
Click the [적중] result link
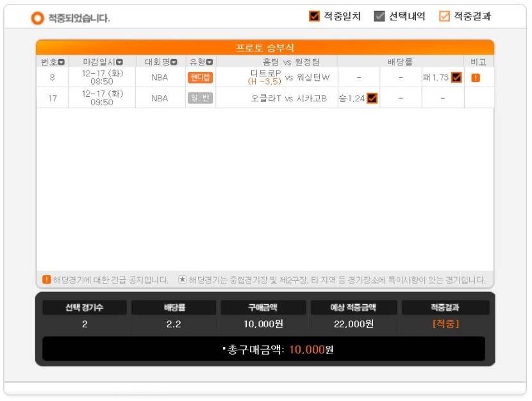point(446,324)
